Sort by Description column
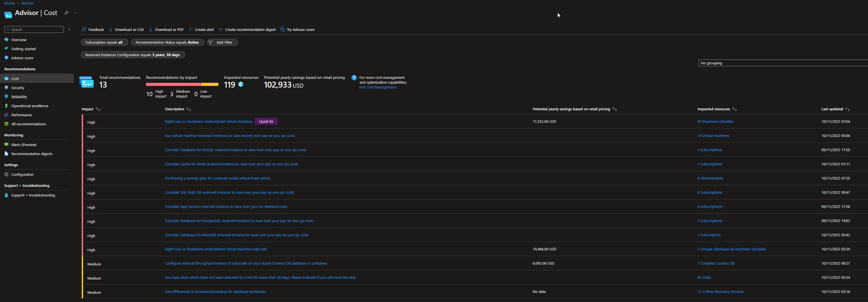The image size is (868, 302). (x=178, y=109)
